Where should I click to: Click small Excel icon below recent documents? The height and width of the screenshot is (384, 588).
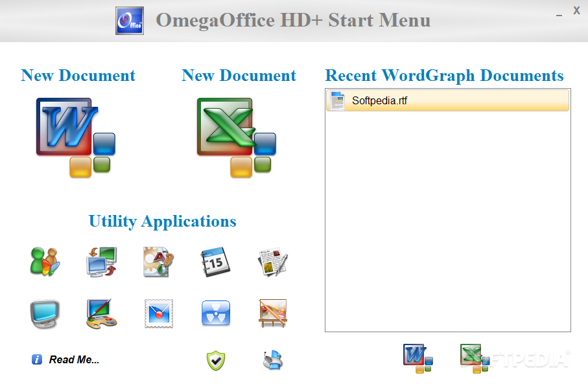click(475, 359)
